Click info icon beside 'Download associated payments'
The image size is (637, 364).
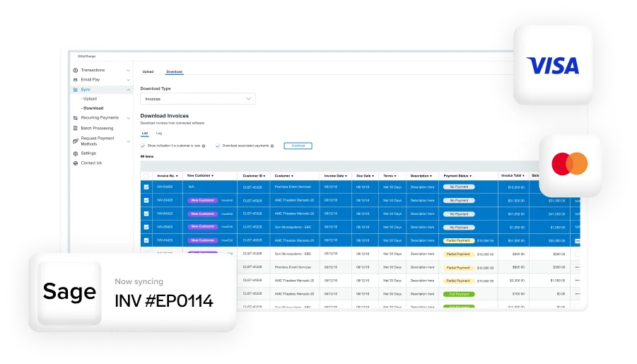click(x=272, y=146)
